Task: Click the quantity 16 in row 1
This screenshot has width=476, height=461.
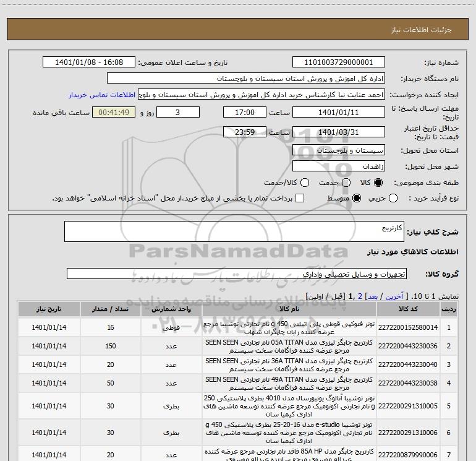Action: click(x=111, y=327)
